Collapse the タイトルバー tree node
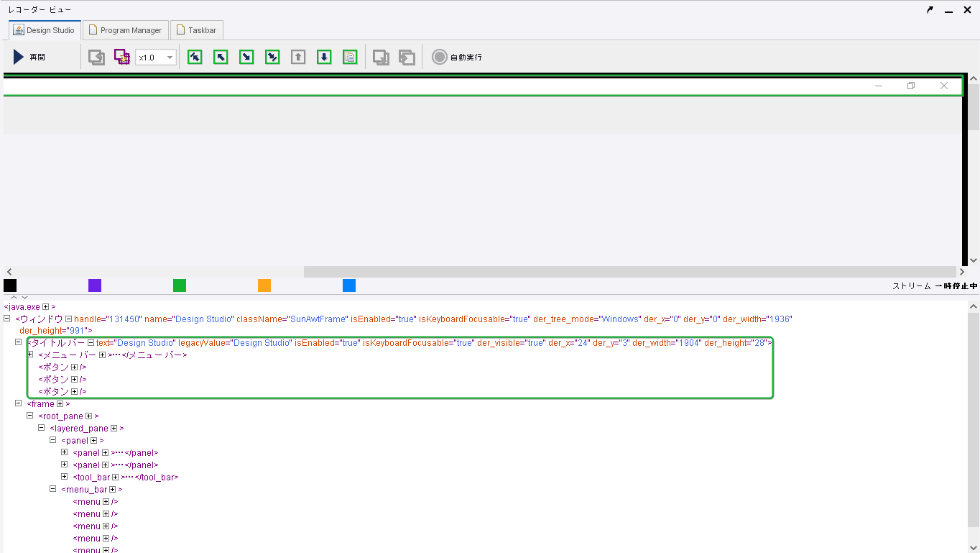 [19, 342]
